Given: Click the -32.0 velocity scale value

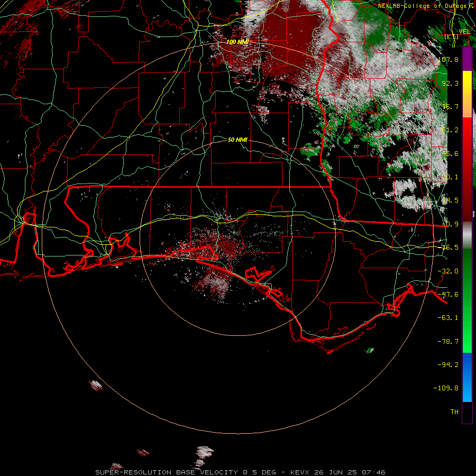Looking at the screenshot, I should tap(448, 271).
